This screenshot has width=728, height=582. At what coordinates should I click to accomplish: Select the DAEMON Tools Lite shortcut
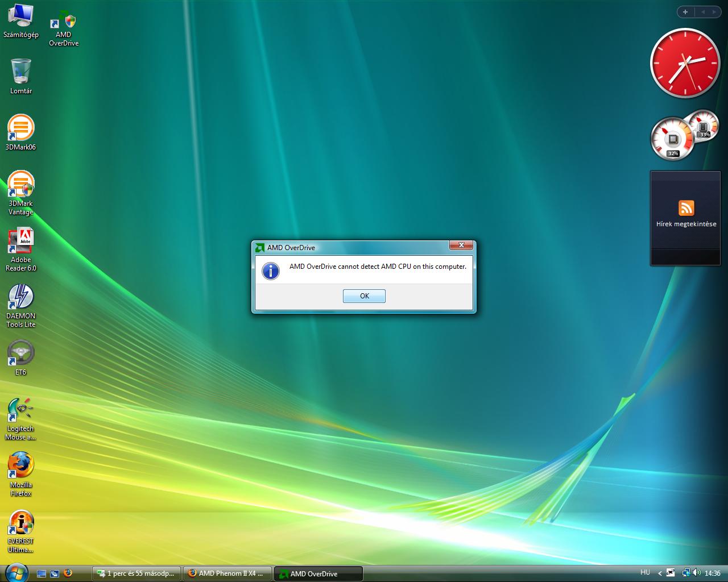[x=20, y=306]
